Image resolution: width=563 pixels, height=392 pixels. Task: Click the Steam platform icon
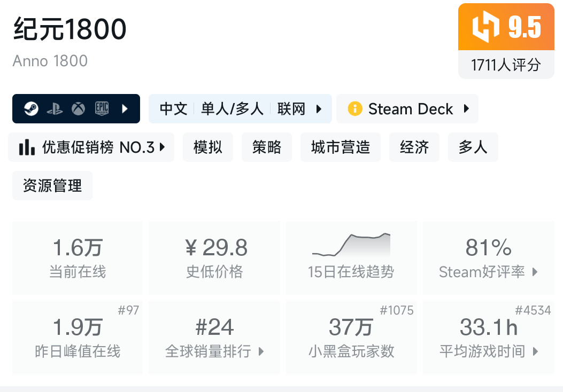coord(31,109)
